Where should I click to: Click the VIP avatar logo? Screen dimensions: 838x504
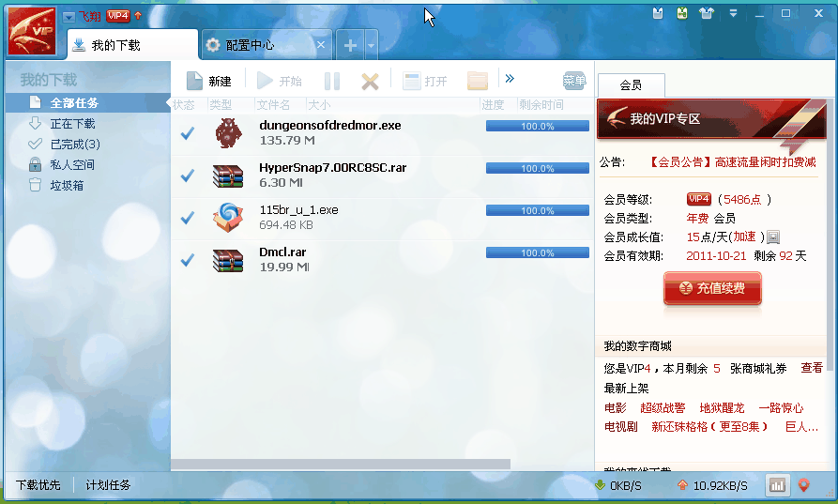[32, 31]
